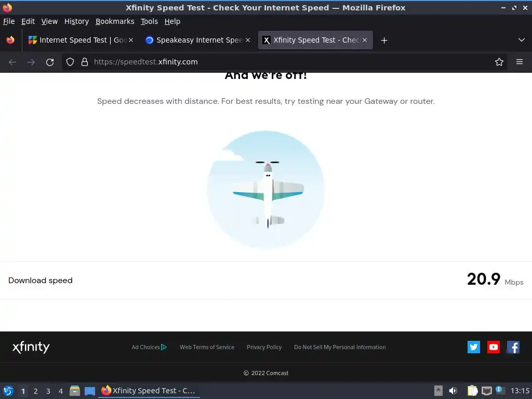Open a new browser tab

[x=384, y=41]
